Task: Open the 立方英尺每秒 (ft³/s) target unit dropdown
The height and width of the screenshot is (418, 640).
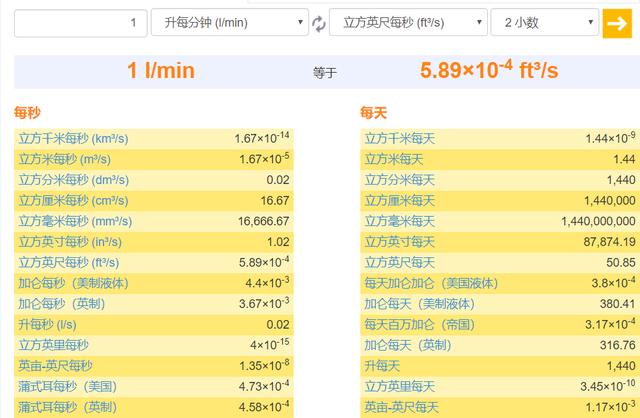Action: tap(408, 22)
